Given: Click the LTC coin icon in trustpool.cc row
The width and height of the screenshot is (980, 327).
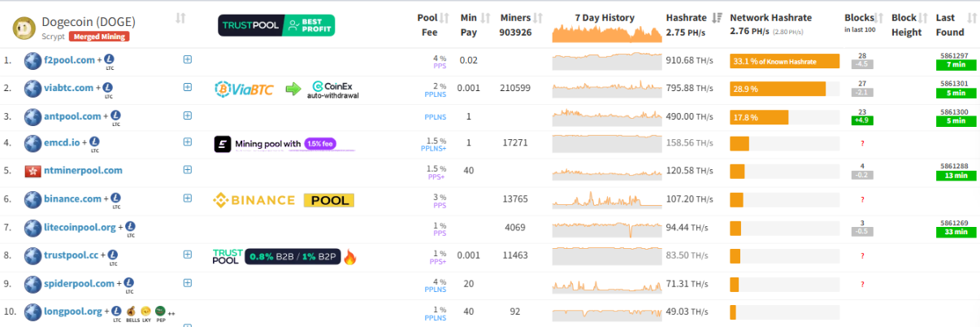Looking at the screenshot, I should pos(112,255).
